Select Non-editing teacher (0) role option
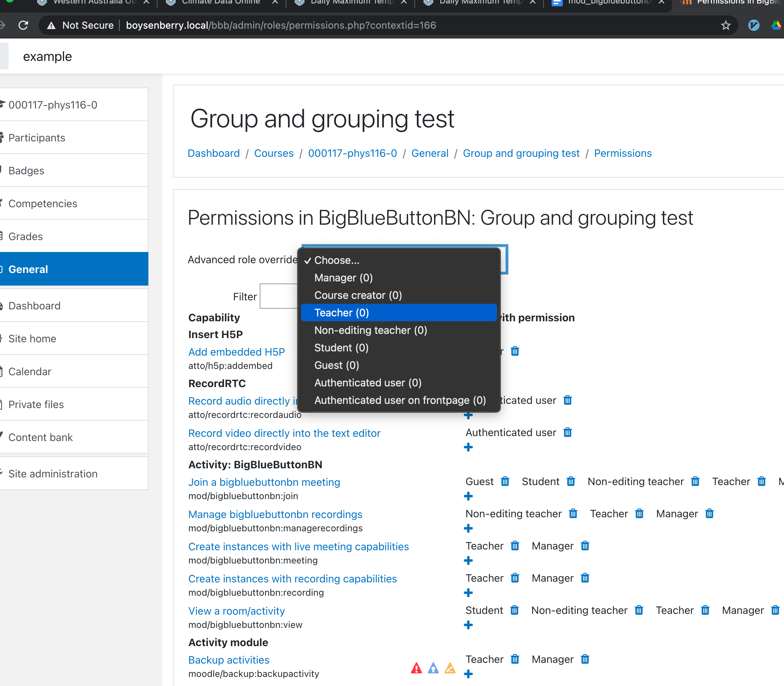784x686 pixels. (x=399, y=330)
